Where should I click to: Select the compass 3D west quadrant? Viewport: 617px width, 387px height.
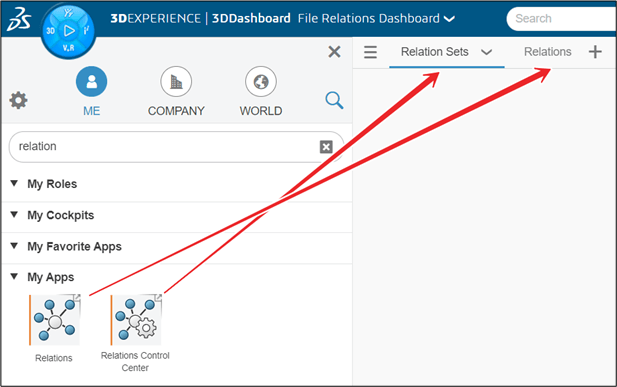point(50,31)
